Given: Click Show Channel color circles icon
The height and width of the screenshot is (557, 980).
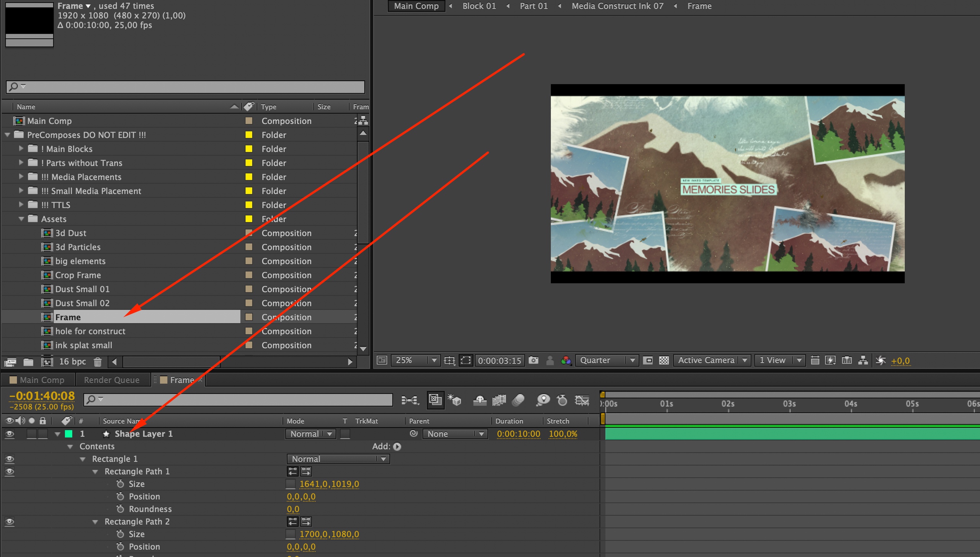Looking at the screenshot, I should [x=566, y=360].
